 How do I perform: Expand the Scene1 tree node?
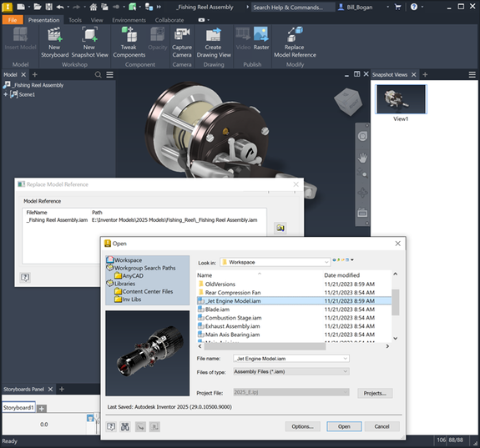[5, 94]
